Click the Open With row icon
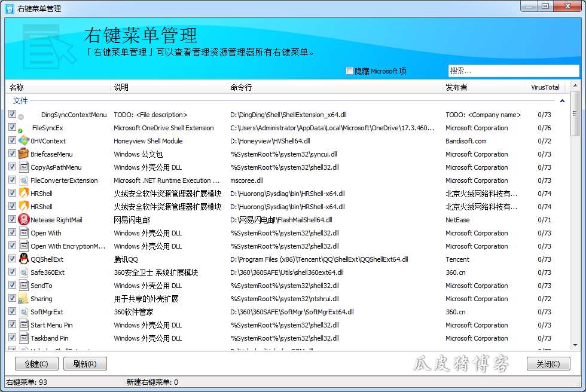This screenshot has width=586, height=392. click(24, 232)
